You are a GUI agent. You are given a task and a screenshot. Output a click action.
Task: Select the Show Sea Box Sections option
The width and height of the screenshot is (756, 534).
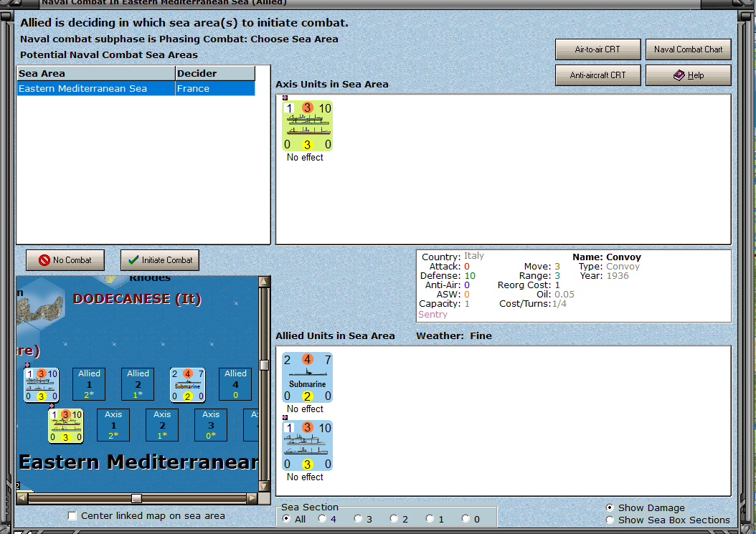coord(610,520)
